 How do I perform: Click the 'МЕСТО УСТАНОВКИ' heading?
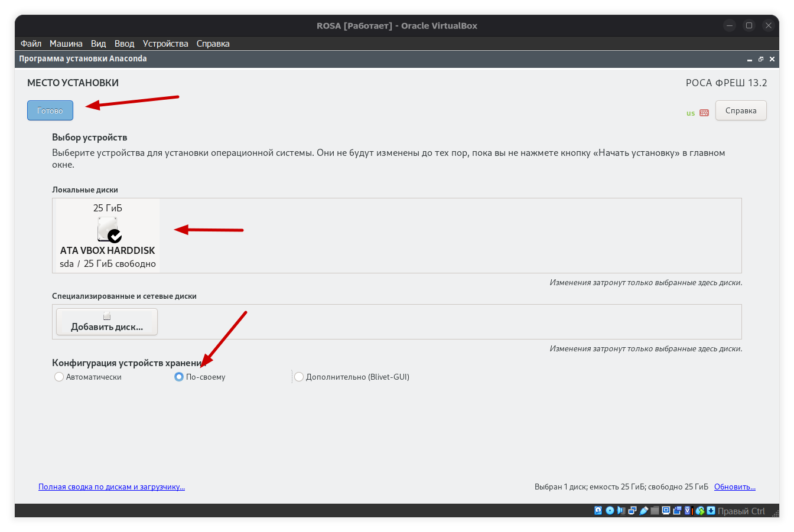click(x=73, y=83)
